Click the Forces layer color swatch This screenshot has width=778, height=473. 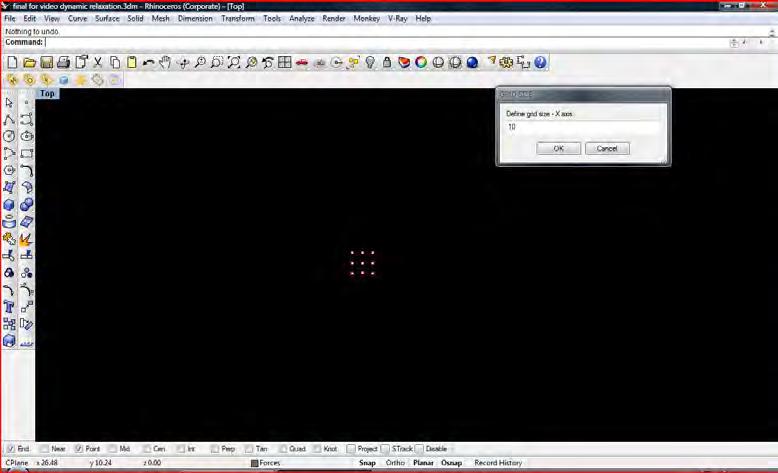[255, 463]
